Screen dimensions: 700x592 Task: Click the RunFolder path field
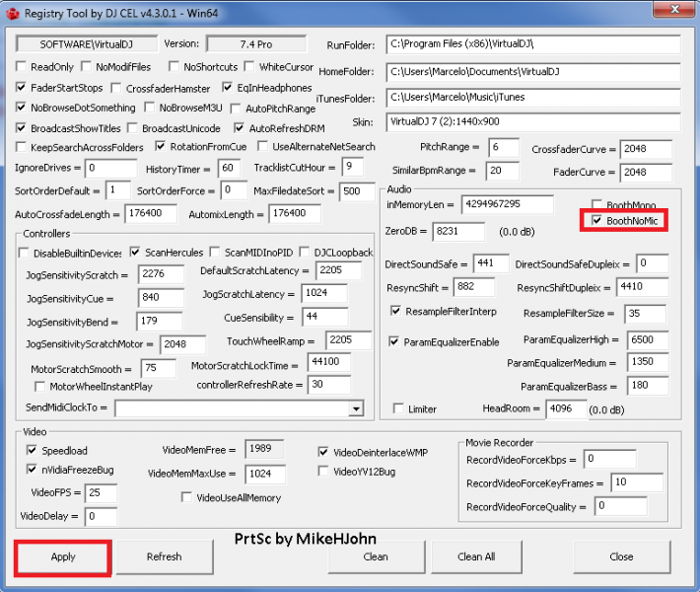[x=533, y=44]
